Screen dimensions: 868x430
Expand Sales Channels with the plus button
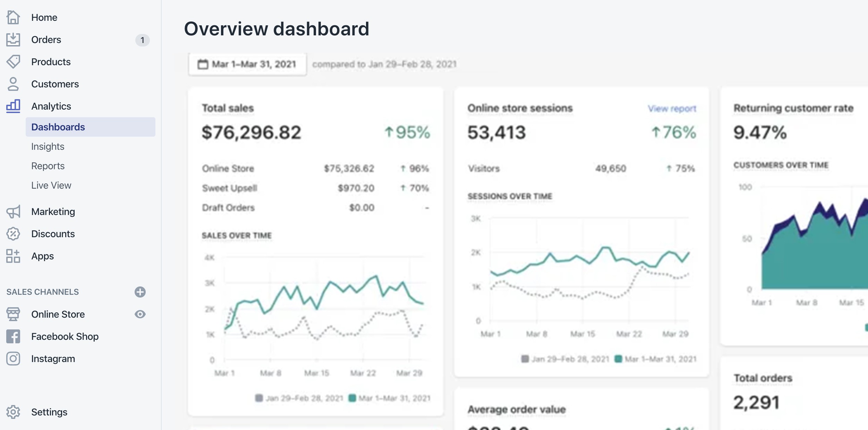(x=140, y=292)
